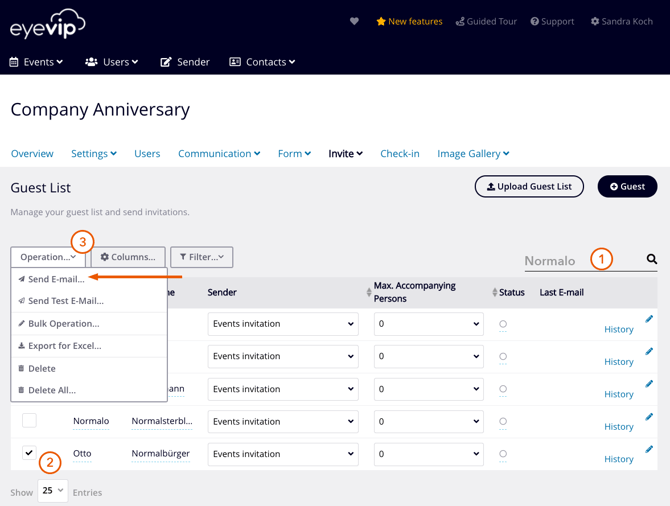
Task: Click edit pencil icon in Normalo's row
Action: click(x=649, y=417)
